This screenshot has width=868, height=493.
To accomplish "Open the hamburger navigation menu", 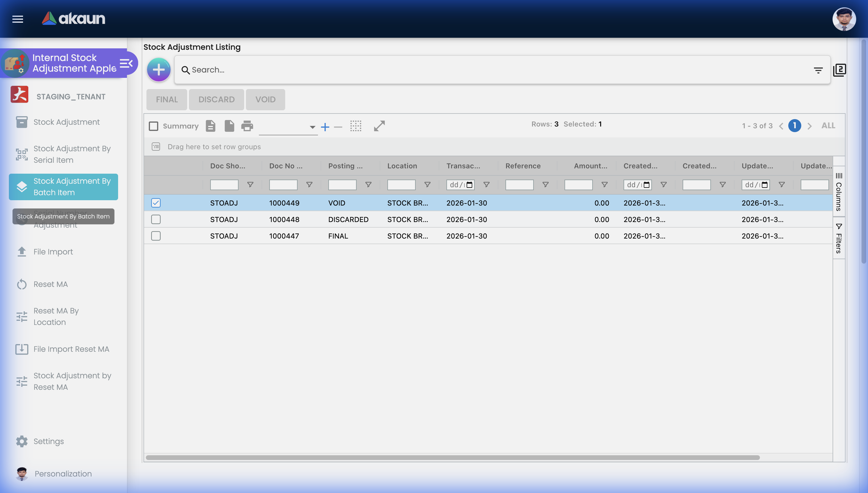I will tap(17, 19).
